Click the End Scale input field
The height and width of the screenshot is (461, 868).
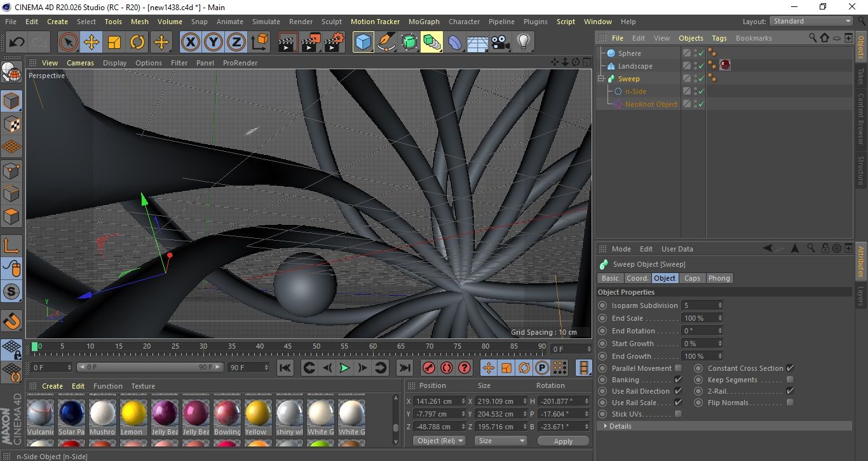pos(699,318)
